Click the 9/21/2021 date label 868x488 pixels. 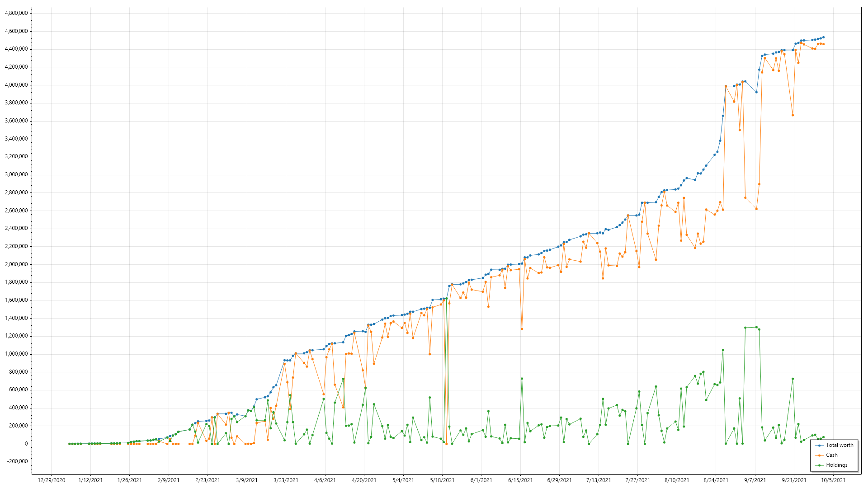pyautogui.click(x=794, y=480)
